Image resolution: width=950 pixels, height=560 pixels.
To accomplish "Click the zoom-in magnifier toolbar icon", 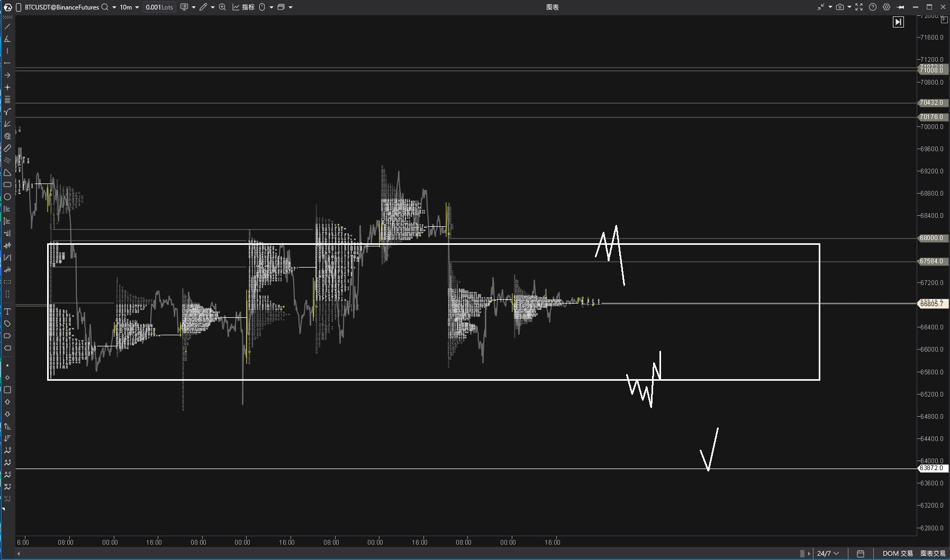I will click(x=222, y=7).
